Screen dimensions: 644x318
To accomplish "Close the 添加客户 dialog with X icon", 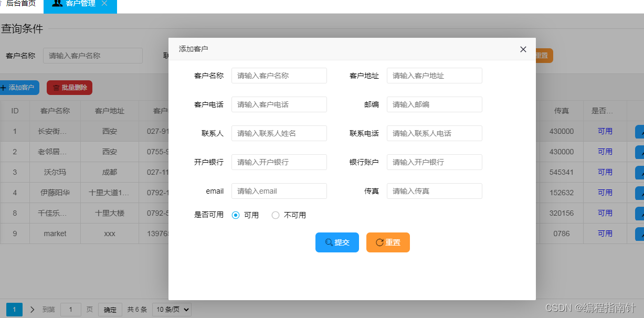I will (x=523, y=49).
